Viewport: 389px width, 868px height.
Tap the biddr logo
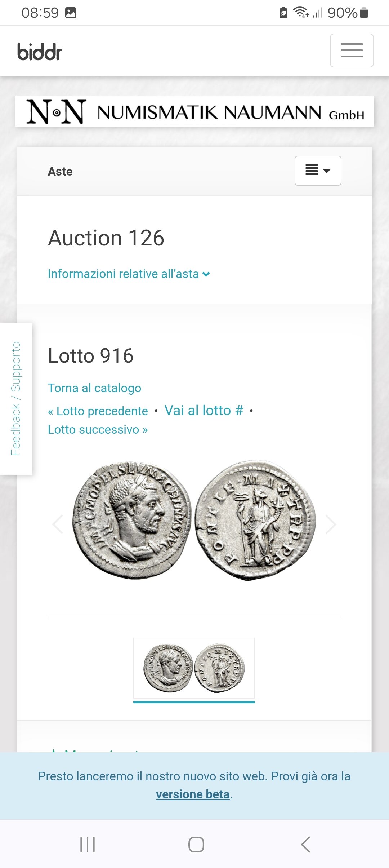40,52
